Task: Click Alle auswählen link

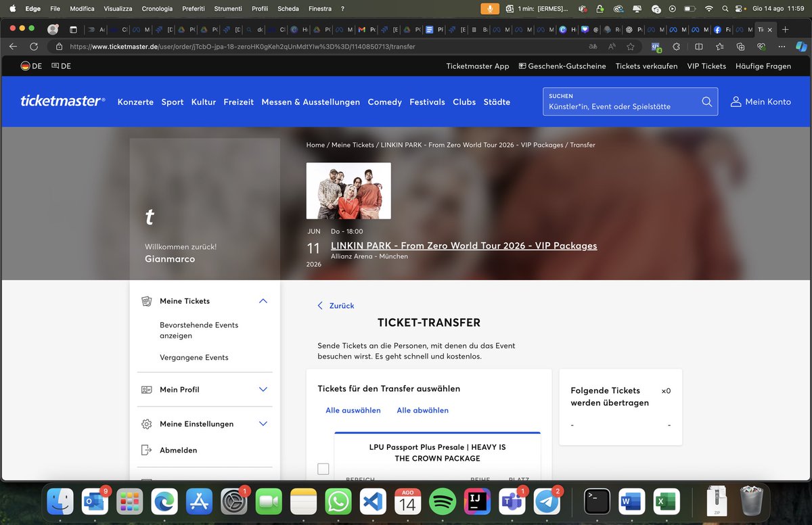Action: [x=353, y=411]
